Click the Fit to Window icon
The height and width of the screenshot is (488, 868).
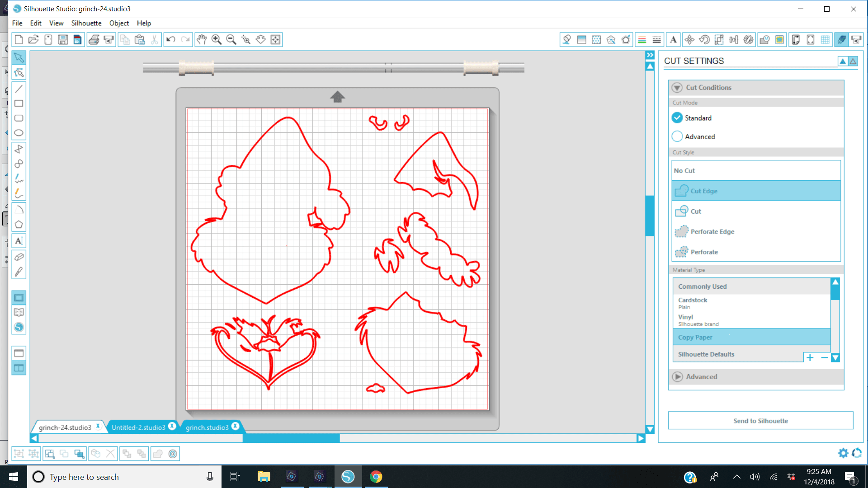275,40
